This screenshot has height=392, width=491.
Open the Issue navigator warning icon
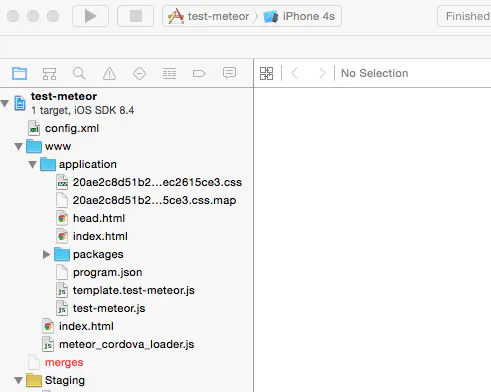pos(109,73)
